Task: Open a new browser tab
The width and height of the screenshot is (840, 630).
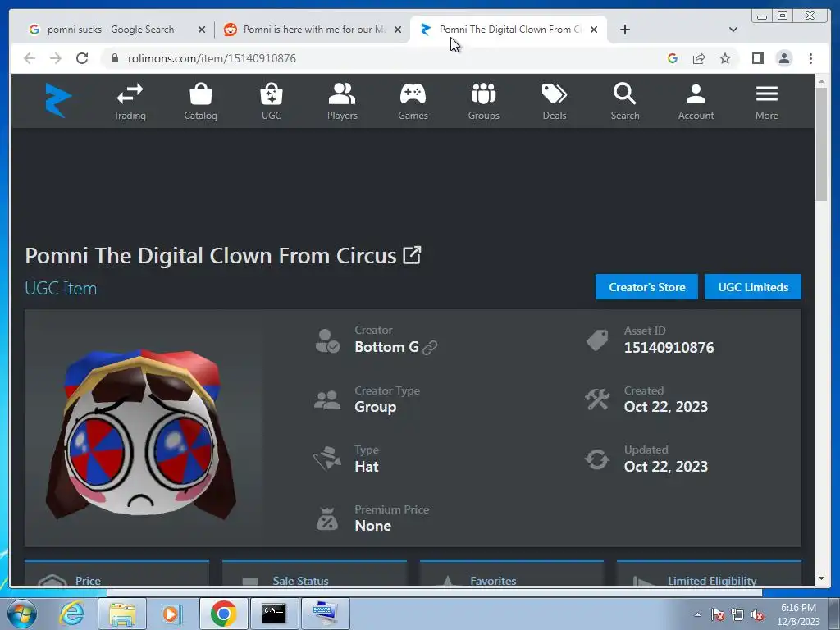Action: click(624, 30)
